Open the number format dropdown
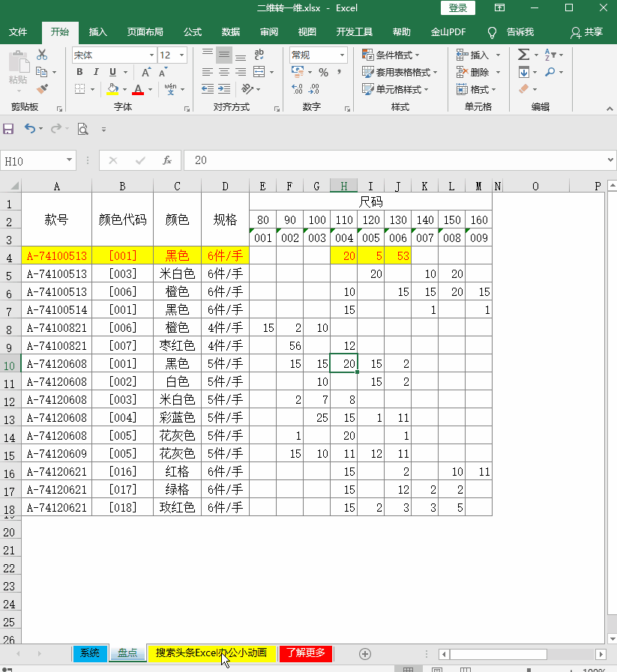Screen dimensions: 617x672 pos(342,55)
